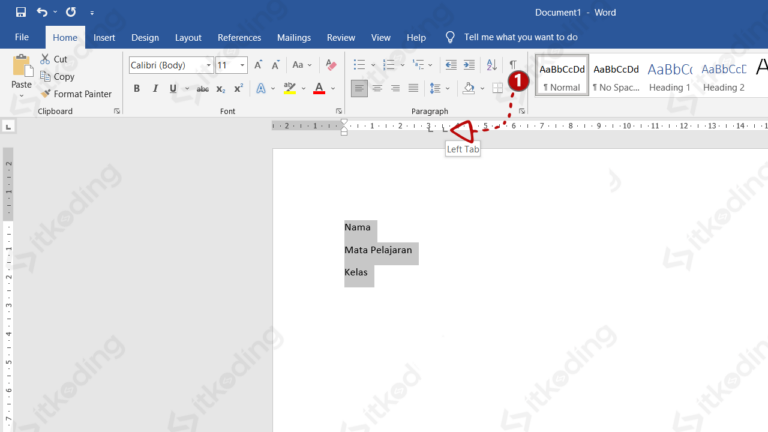Screen dimensions: 768x432
Task: Open the font color dropdown arrow
Action: 333,89
